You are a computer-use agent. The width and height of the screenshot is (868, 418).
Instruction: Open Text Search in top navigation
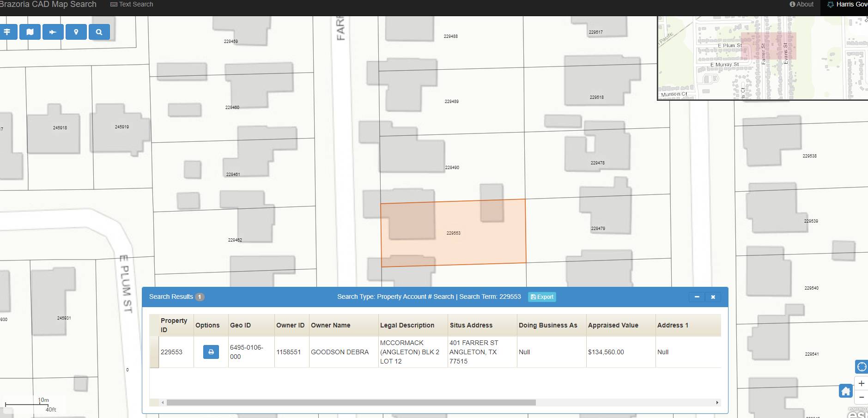132,4
